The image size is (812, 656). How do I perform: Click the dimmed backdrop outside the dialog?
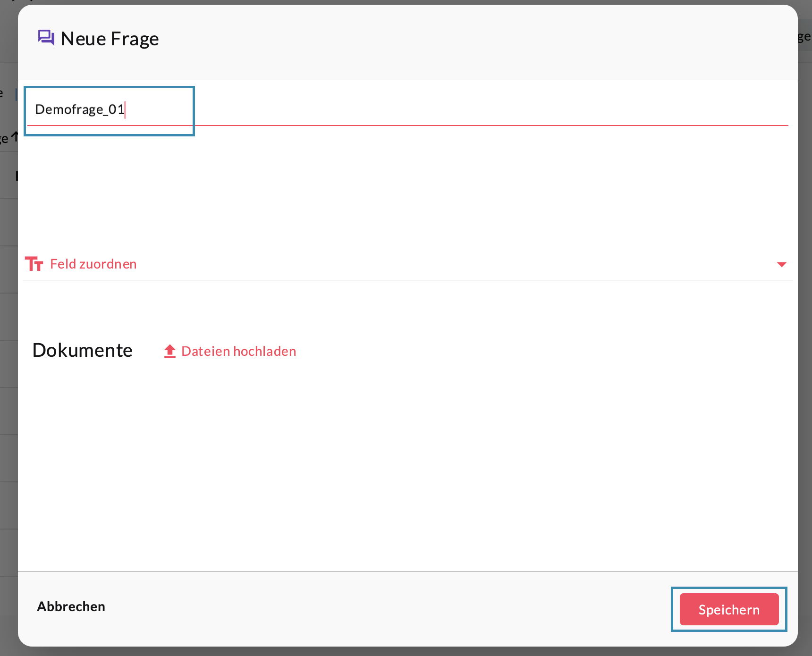tap(805, 330)
